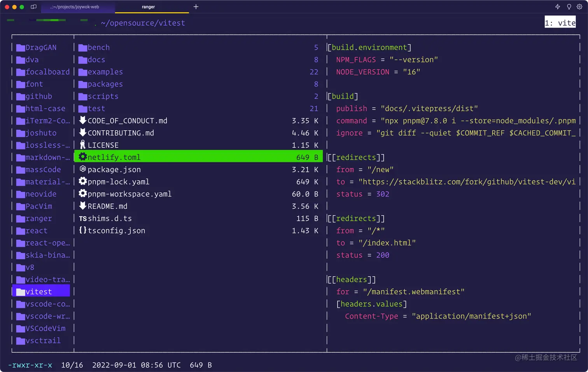Click the split-view book icon beside the traffic lights

click(33, 7)
